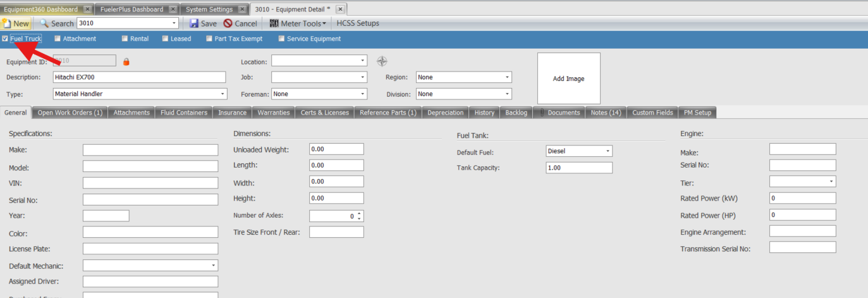Open the Job dropdown
Image resolution: width=868 pixels, height=298 pixels.
(x=363, y=77)
